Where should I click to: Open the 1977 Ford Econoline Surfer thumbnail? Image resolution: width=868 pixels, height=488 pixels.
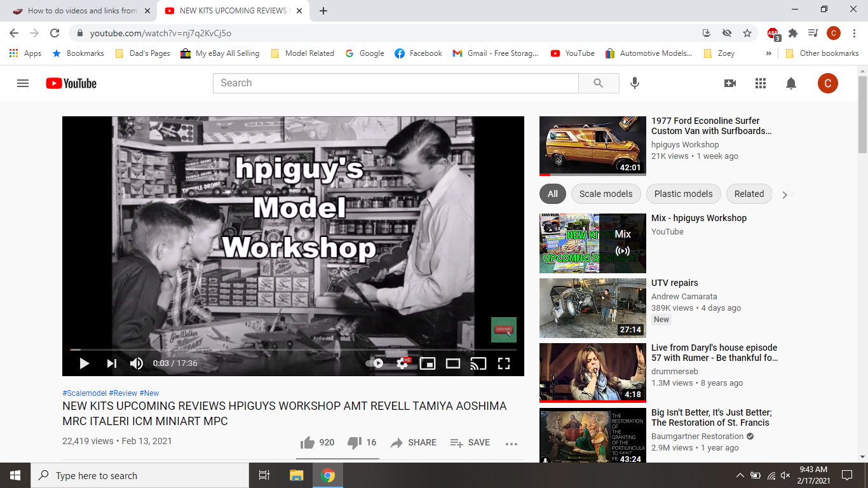click(593, 146)
